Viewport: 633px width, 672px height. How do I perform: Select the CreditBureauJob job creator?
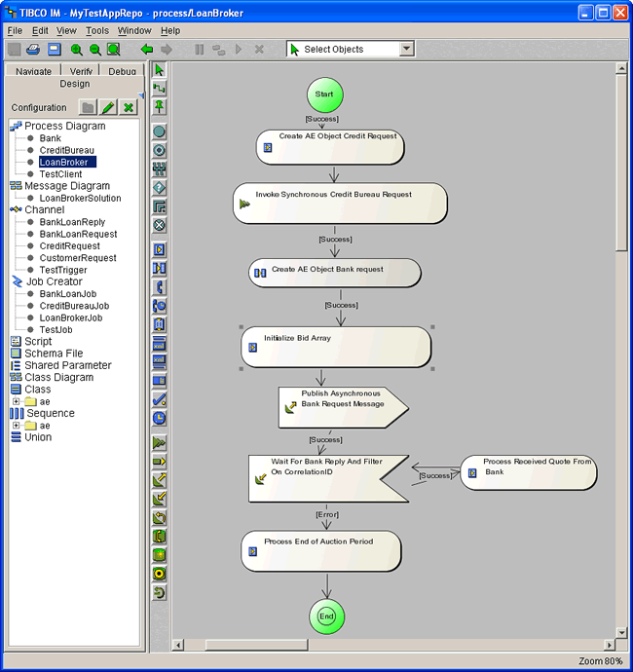click(x=75, y=306)
